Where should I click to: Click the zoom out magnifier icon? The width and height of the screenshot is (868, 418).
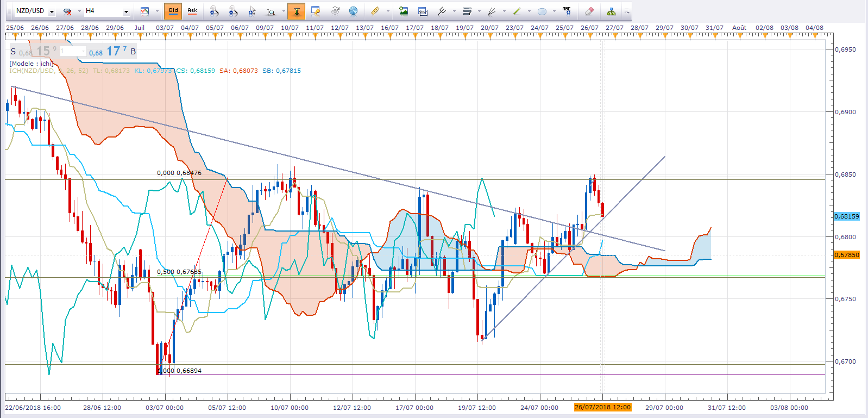[233, 11]
